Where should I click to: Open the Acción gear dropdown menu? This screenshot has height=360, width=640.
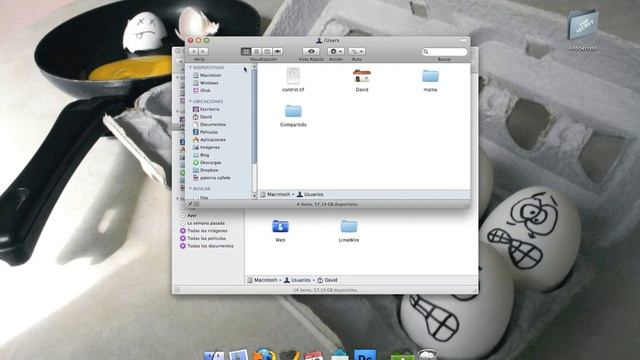pos(336,51)
